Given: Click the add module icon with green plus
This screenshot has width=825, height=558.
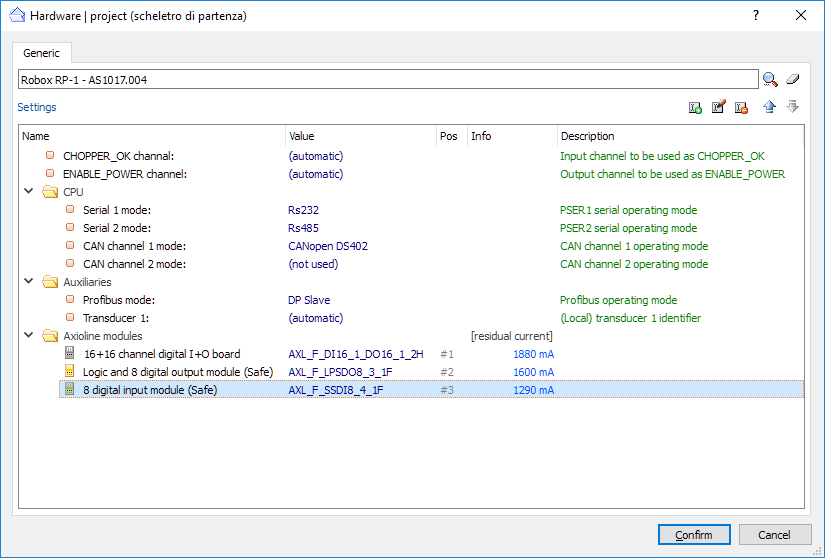Looking at the screenshot, I should 695,107.
